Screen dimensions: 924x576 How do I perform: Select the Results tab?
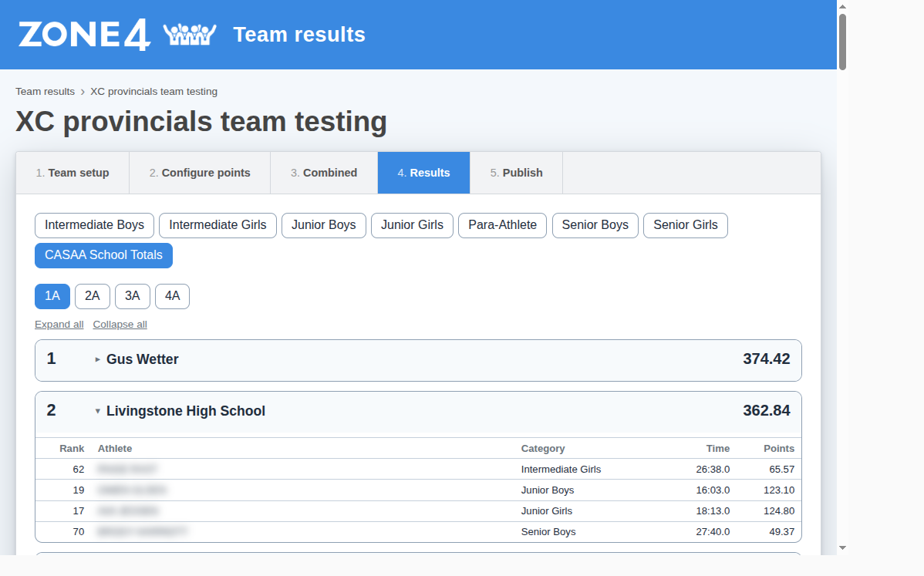pos(423,173)
